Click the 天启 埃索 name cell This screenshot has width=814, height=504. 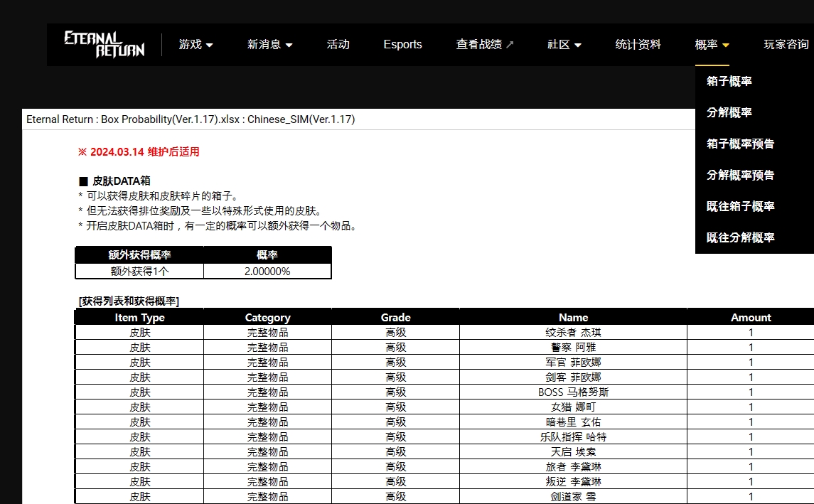[573, 452]
